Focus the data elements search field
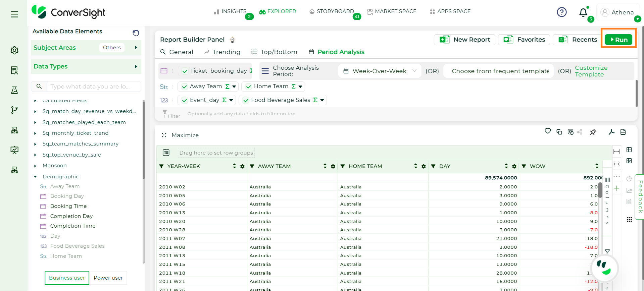 [x=94, y=86]
